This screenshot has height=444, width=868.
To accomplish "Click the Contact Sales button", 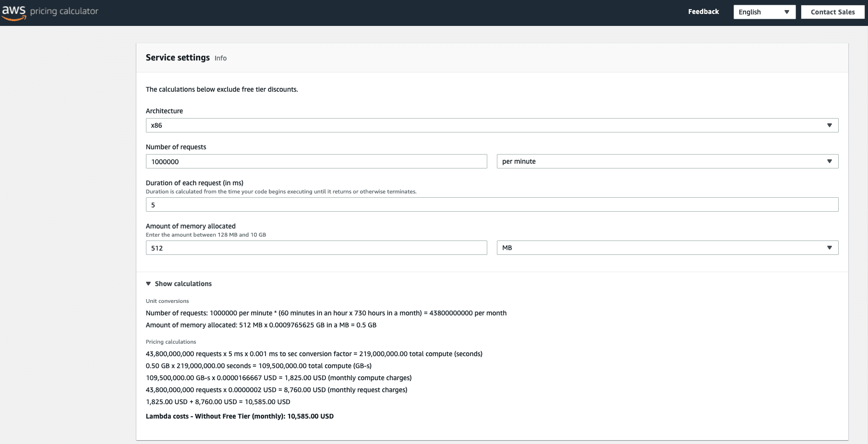I will (x=832, y=12).
